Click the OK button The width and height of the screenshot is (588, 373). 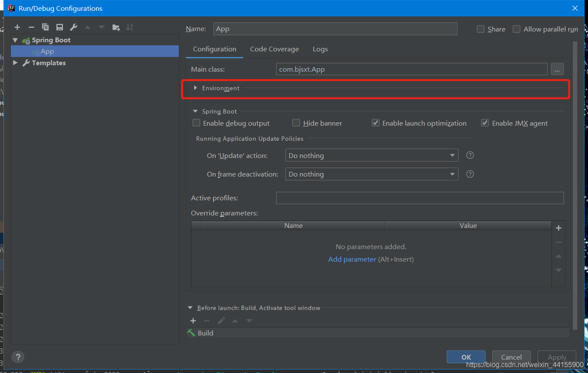[x=466, y=357]
